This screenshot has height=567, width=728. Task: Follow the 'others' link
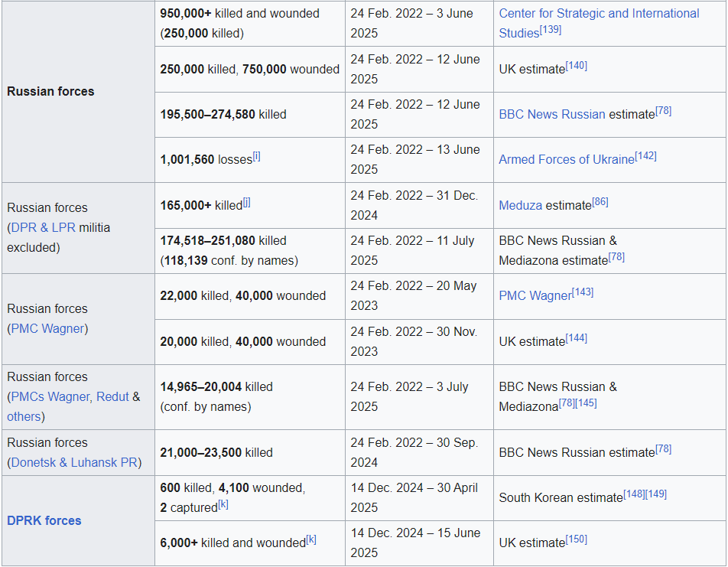coord(24,416)
